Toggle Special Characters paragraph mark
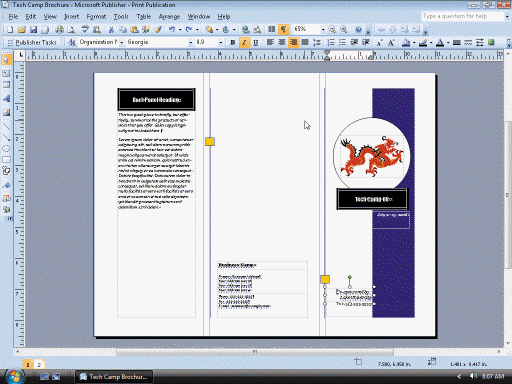This screenshot has width=512, height=384. click(283, 30)
